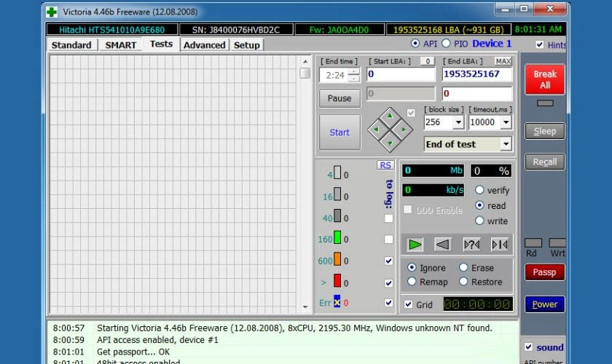Click the left arrow on the navigation diamond
The height and width of the screenshot is (364, 612).
click(x=376, y=130)
